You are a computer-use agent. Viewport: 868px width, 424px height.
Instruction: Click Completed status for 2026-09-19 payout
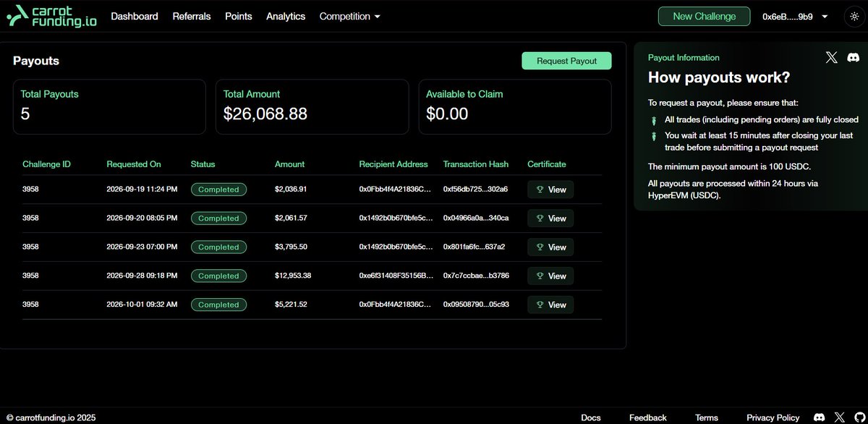tap(218, 190)
